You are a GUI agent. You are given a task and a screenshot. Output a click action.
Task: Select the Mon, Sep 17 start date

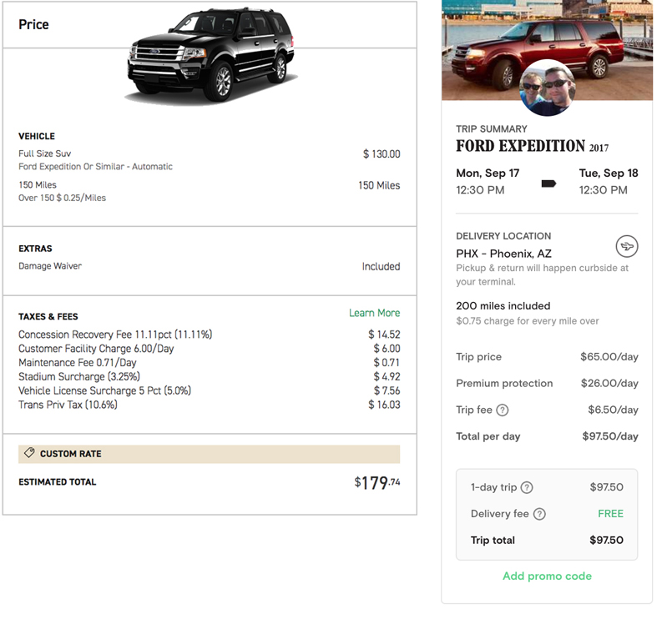tap(488, 173)
